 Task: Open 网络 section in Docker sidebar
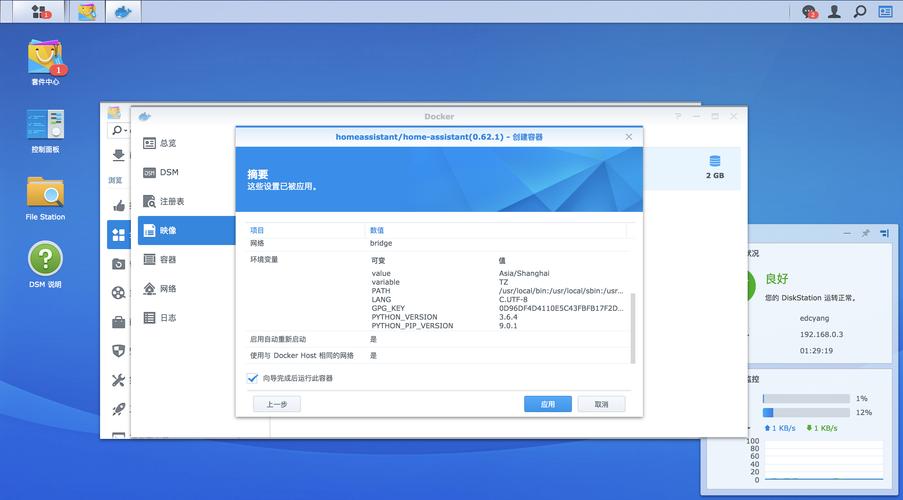pos(187,289)
